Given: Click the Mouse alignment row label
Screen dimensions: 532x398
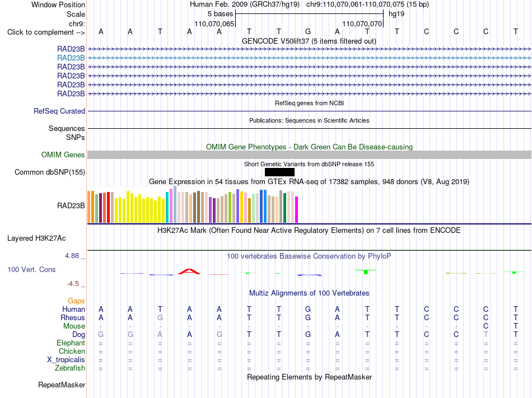Looking at the screenshot, I should (x=74, y=326).
